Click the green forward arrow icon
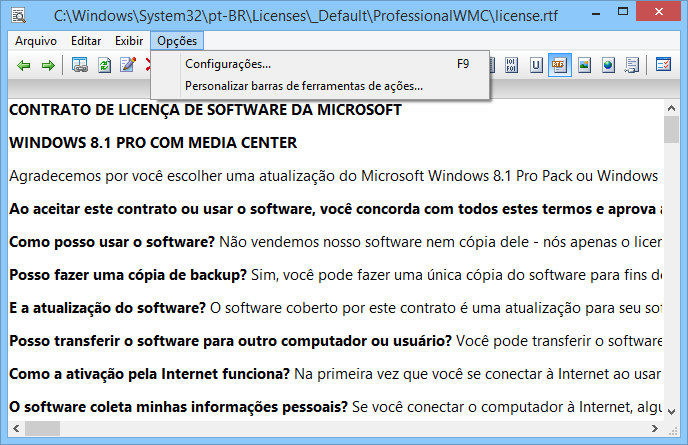This screenshot has width=688, height=445. click(48, 65)
